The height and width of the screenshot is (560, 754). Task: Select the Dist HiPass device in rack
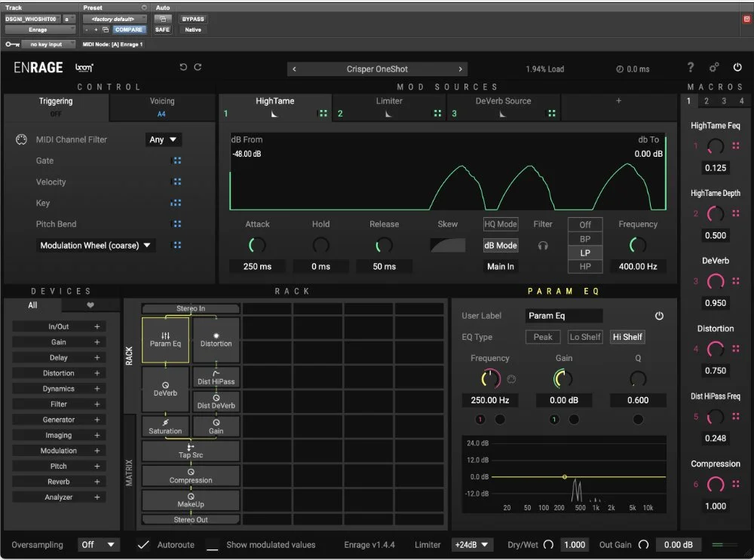pos(216,378)
